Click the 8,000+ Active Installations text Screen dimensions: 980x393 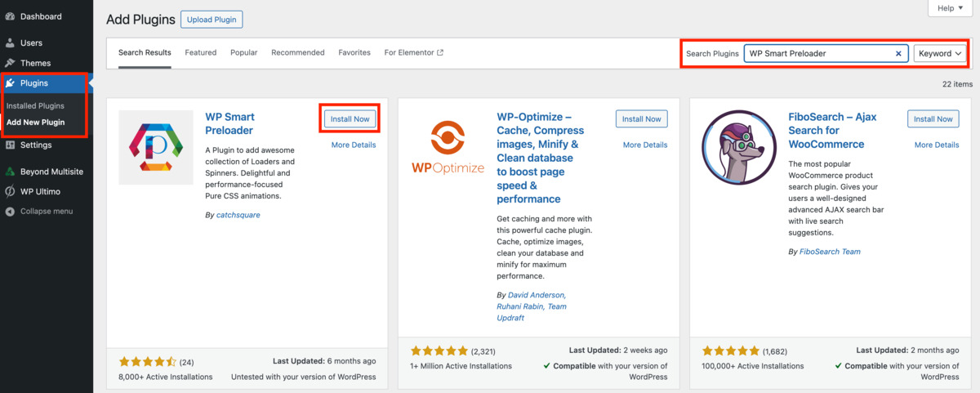click(x=166, y=377)
